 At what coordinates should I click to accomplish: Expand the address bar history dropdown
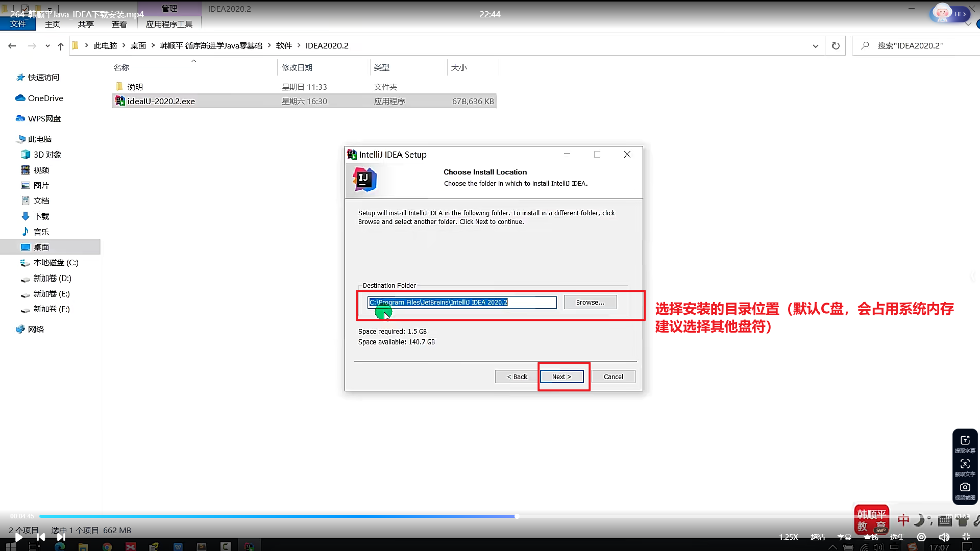coord(815,46)
